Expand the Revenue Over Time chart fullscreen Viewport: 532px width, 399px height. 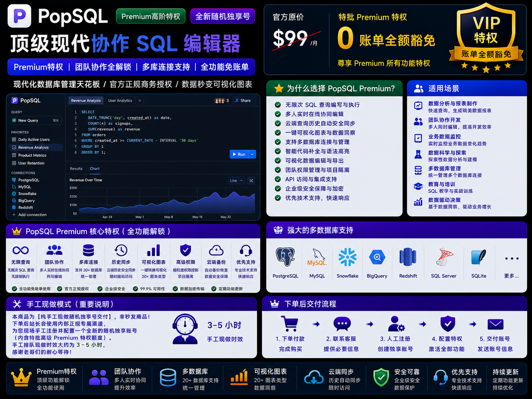[x=251, y=180]
